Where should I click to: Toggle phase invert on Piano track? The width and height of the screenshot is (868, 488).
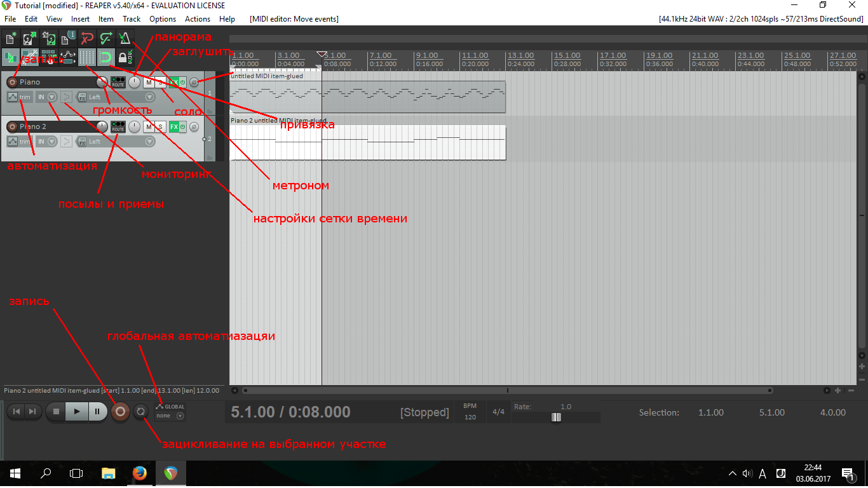[194, 82]
